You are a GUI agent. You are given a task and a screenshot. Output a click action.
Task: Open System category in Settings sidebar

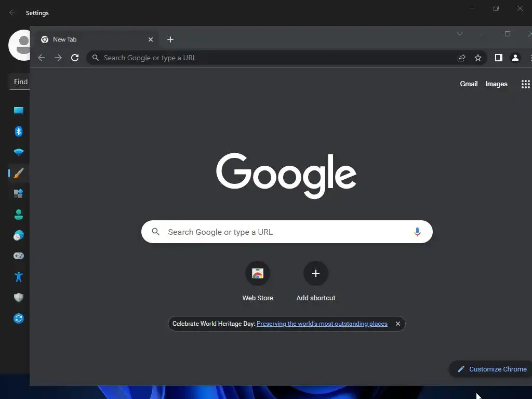pyautogui.click(x=19, y=111)
